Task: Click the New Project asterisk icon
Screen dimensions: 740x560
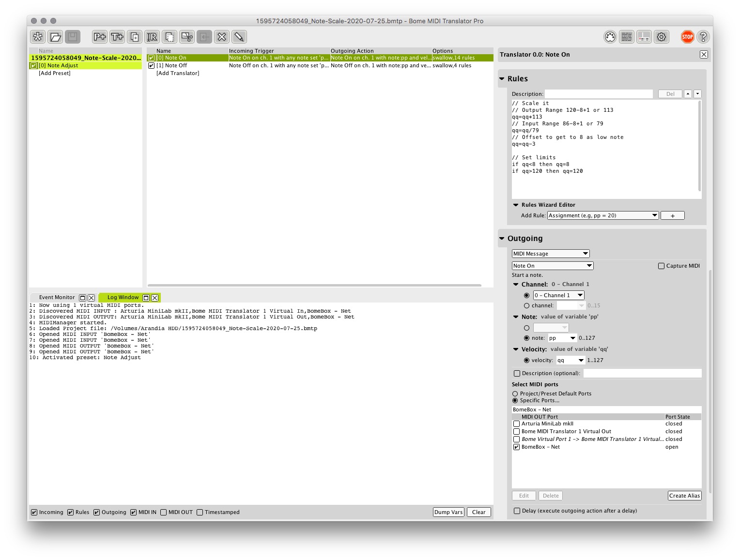Action: (x=38, y=37)
